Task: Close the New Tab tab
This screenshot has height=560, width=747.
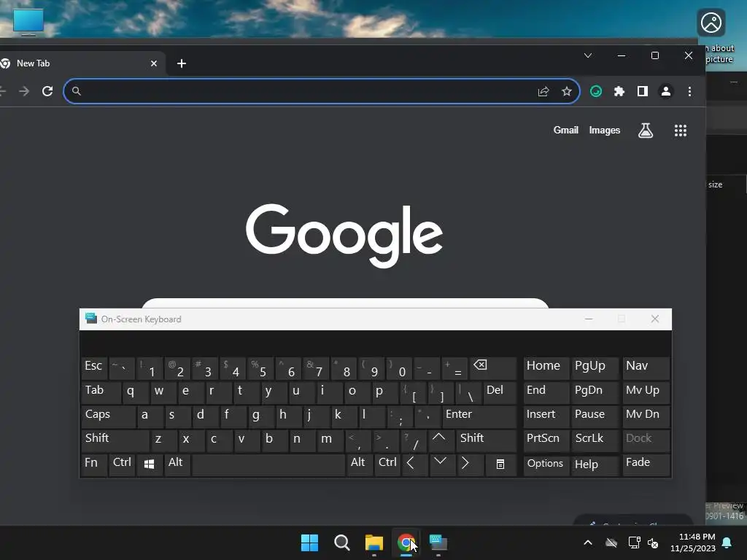Action: 154,63
